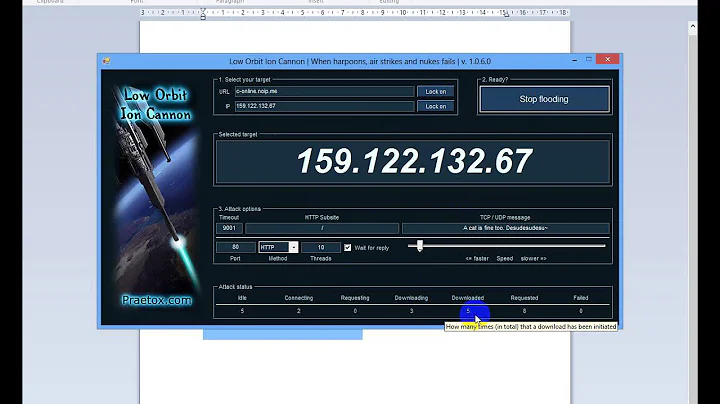Click the LOIC app icon in title bar
Image resolution: width=720 pixels, height=404 pixels.
pyautogui.click(x=107, y=61)
